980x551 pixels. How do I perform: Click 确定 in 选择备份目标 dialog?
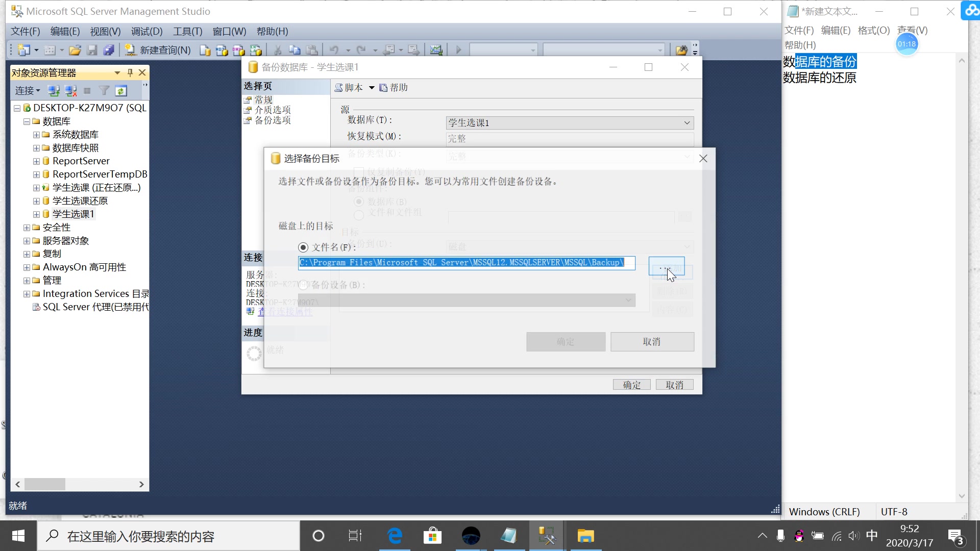(x=566, y=342)
